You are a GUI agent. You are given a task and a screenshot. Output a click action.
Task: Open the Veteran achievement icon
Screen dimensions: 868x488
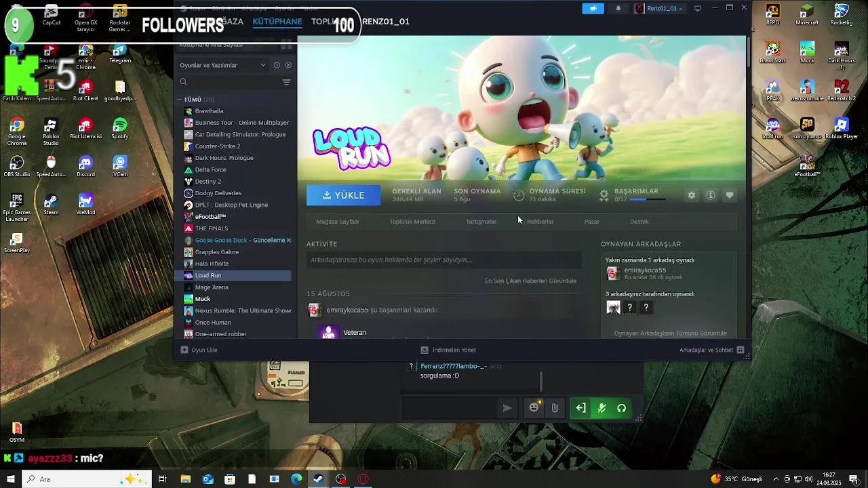[x=329, y=333]
